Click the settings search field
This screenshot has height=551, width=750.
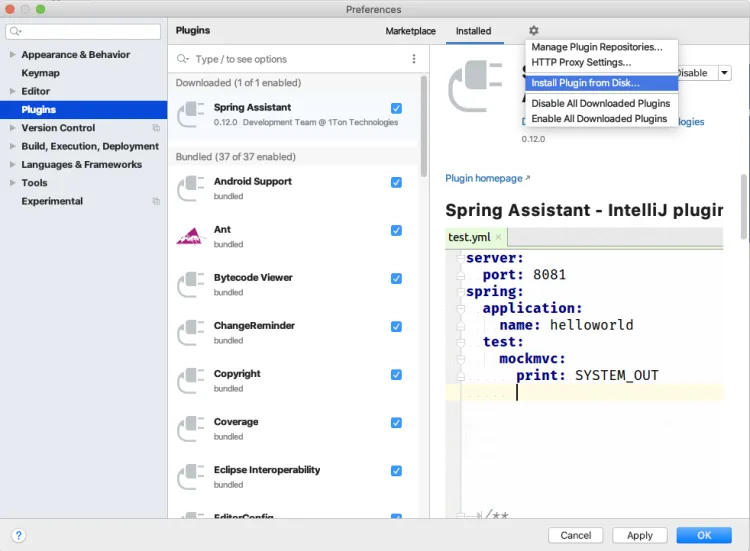click(88, 32)
